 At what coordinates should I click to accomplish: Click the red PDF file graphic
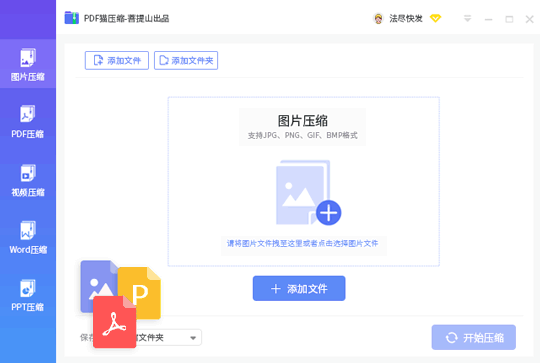click(x=114, y=322)
